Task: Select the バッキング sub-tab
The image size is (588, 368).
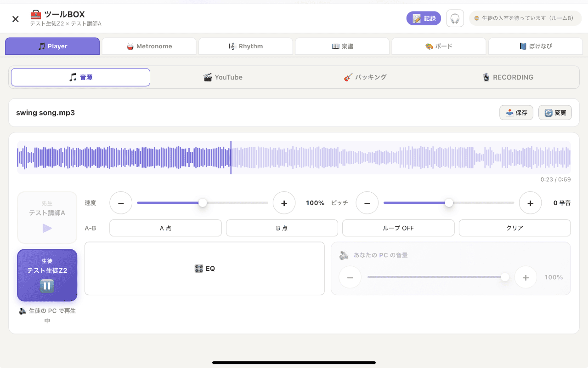Action: coord(365,77)
